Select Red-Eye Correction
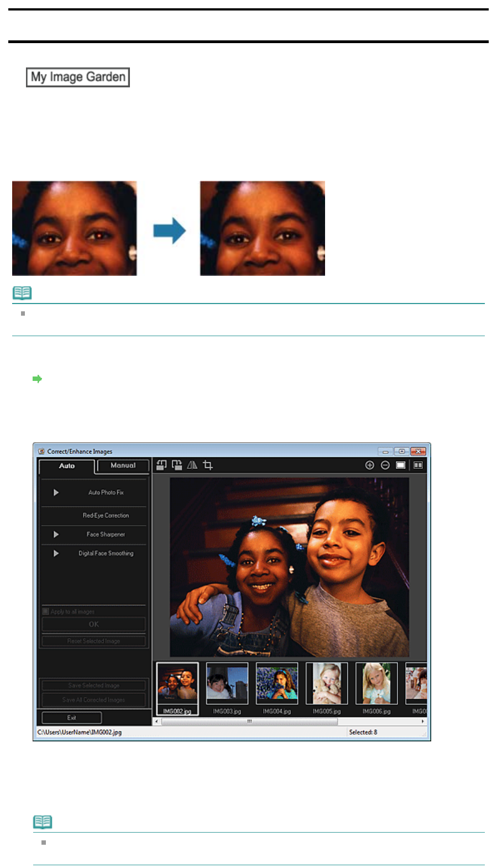 pos(106,515)
